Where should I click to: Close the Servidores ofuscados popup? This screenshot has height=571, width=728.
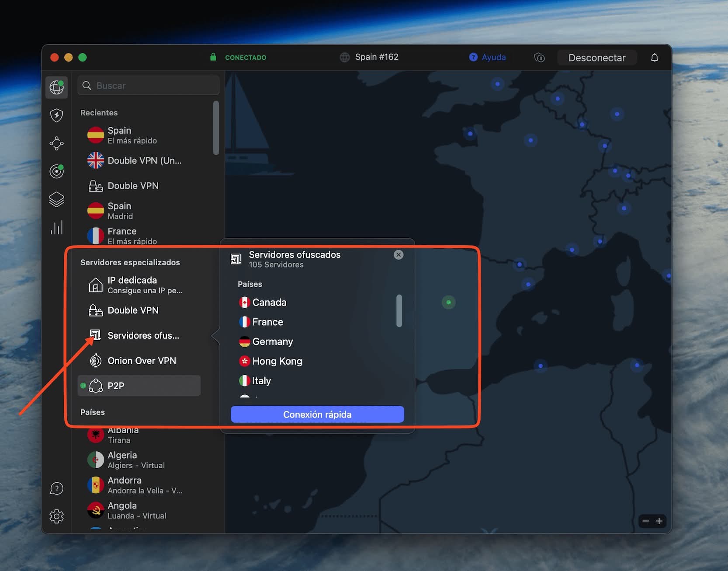tap(399, 254)
